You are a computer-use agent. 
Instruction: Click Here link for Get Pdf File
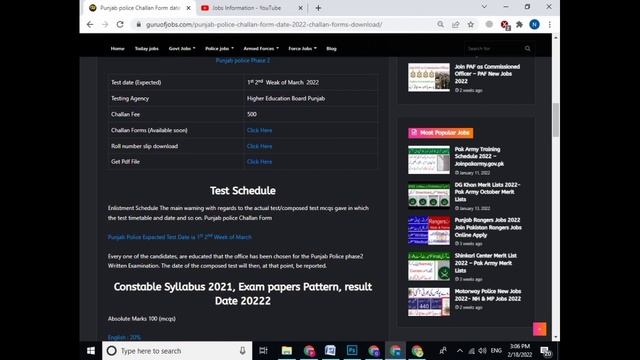tap(259, 162)
